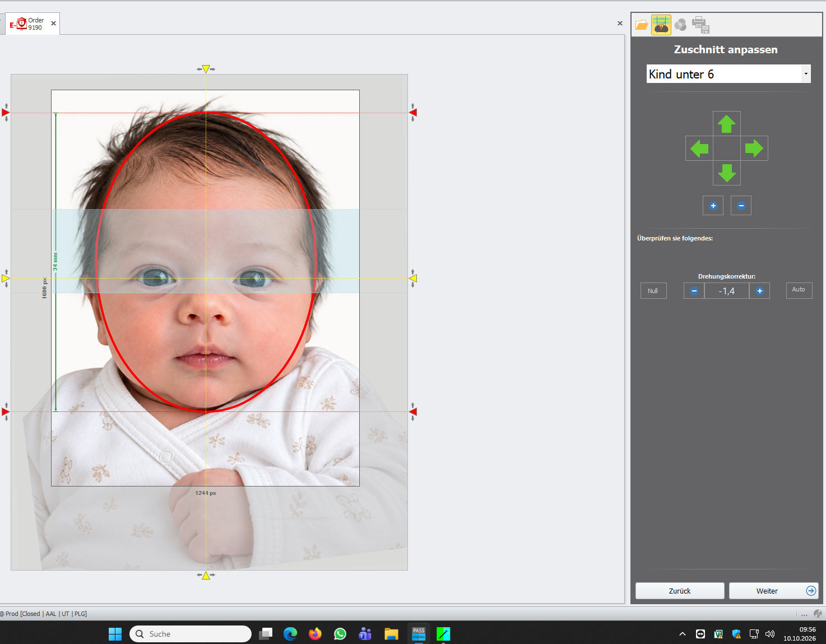Grab the bottom yellow center-line marker
Screen dimensions: 826x644
coord(206,575)
